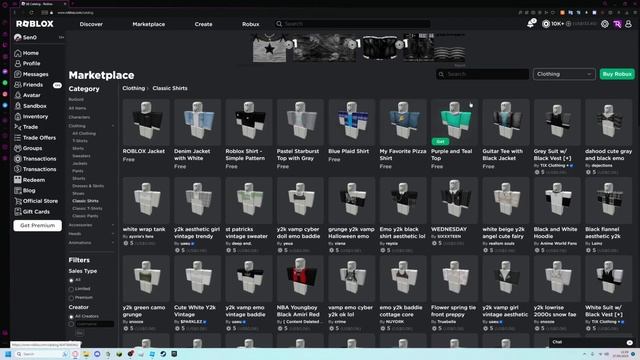Click the Go button under Creator
The image size is (640, 360).
click(80, 333)
